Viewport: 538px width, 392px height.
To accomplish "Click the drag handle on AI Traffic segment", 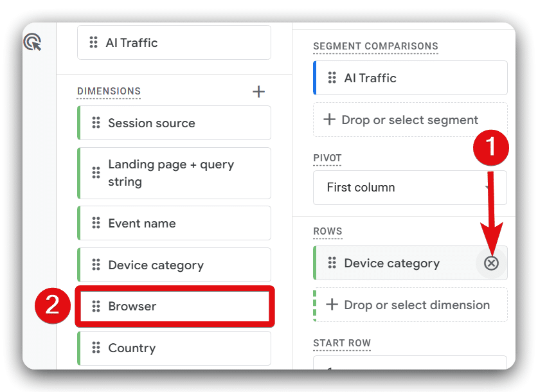I will [331, 78].
